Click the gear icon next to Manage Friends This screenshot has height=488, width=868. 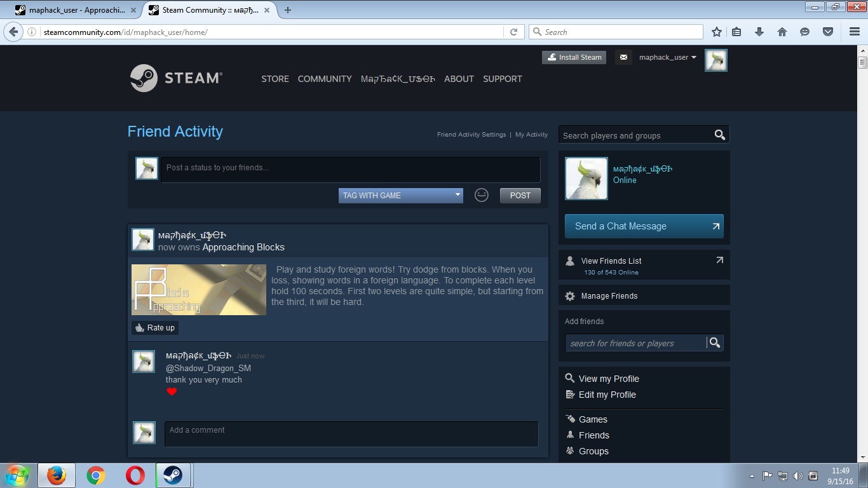pos(570,296)
